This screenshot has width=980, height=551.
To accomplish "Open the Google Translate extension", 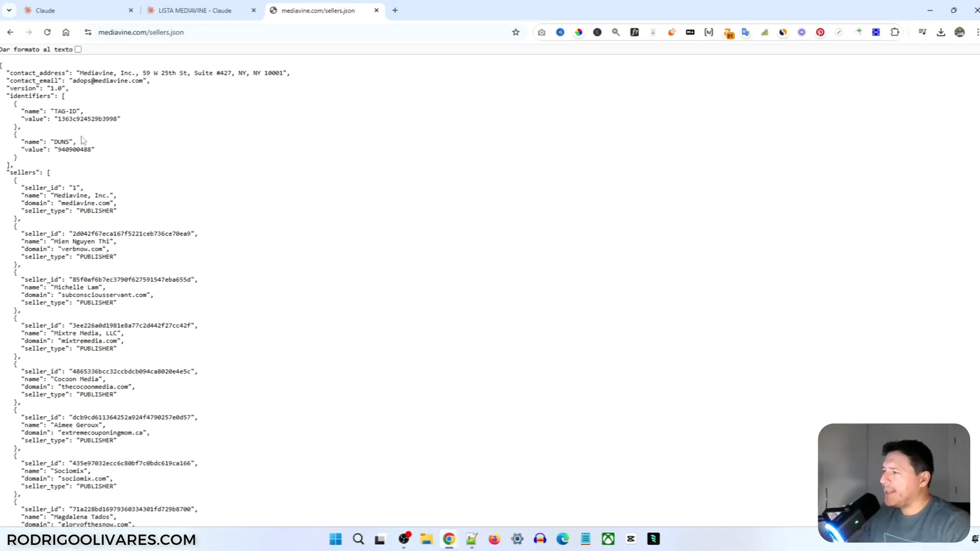I will point(745,32).
